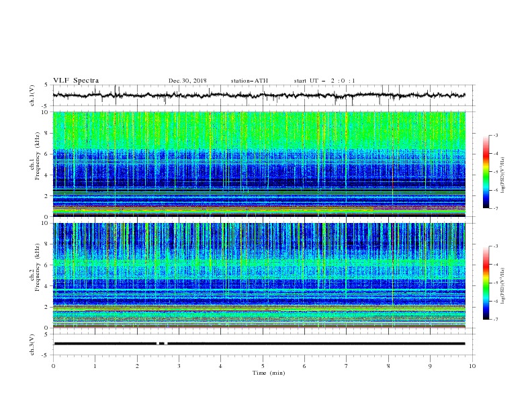
Task: Click time axis tick label '8'
Action: coord(388,366)
